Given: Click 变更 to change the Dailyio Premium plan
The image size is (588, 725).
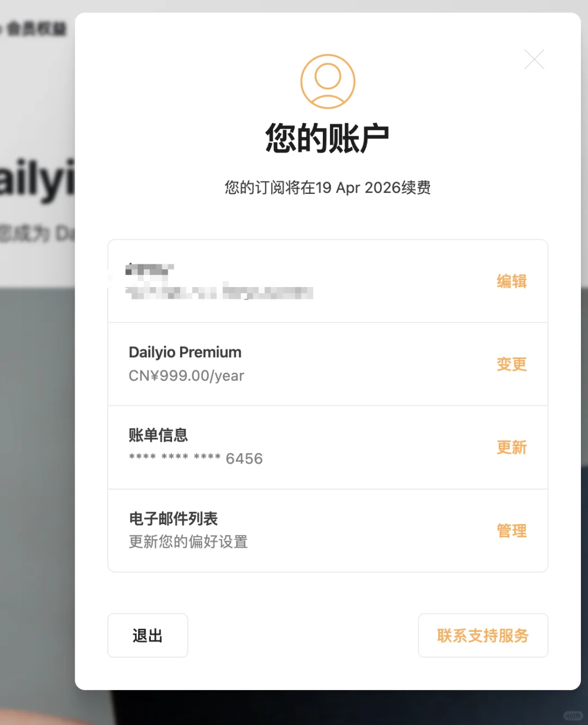Looking at the screenshot, I should (511, 364).
